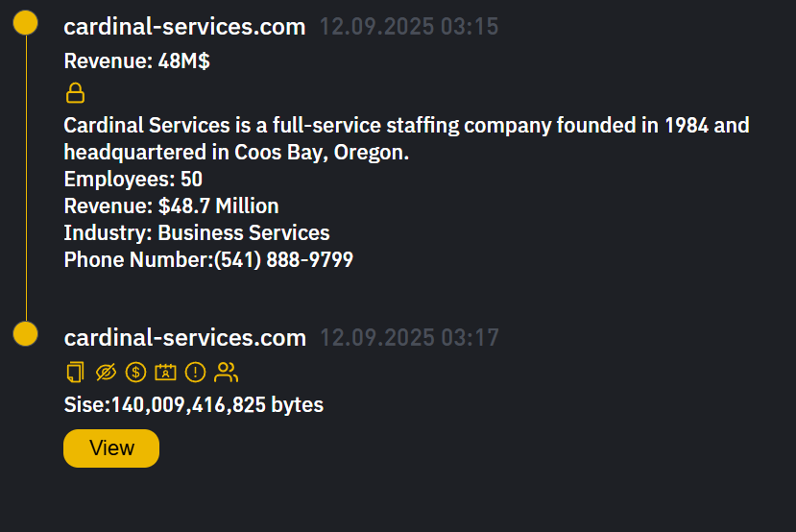Open the first cardinal-services.com heading
The width and height of the screenshot is (796, 532).
coord(184,27)
